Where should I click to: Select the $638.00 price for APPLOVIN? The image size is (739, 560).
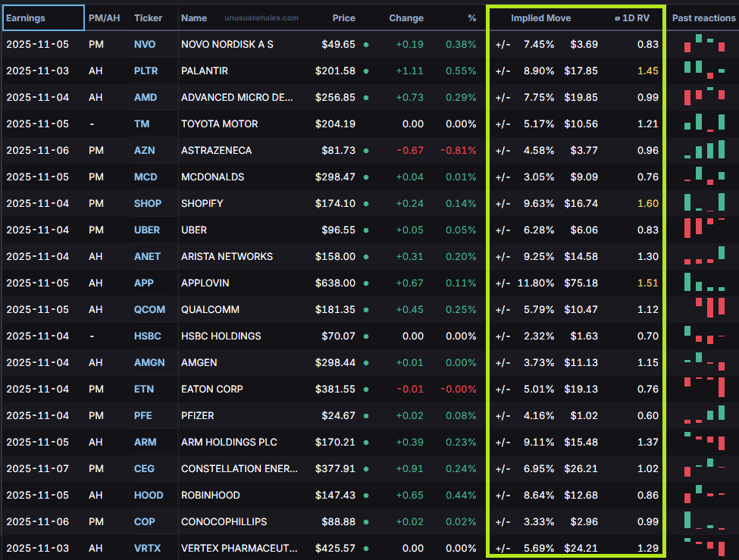click(x=335, y=283)
